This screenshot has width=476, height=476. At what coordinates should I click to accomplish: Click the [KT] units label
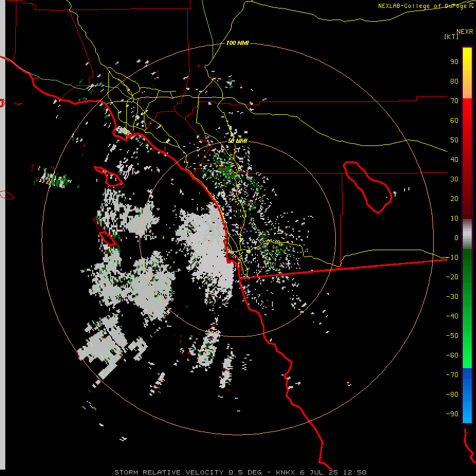pyautogui.click(x=451, y=36)
